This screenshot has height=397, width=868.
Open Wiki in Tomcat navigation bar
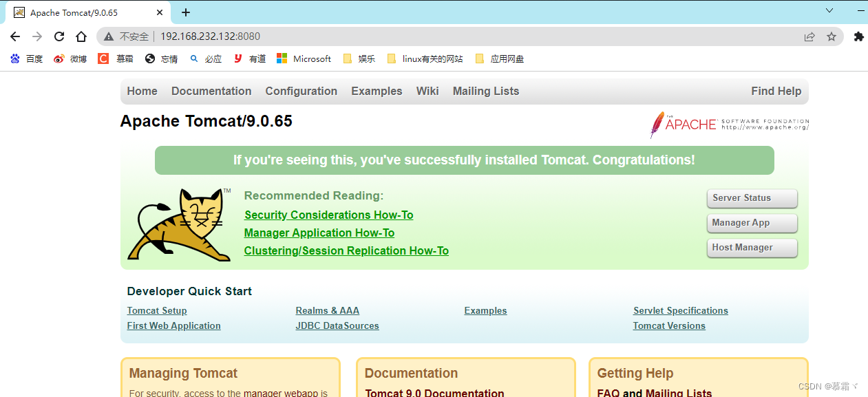pyautogui.click(x=427, y=91)
